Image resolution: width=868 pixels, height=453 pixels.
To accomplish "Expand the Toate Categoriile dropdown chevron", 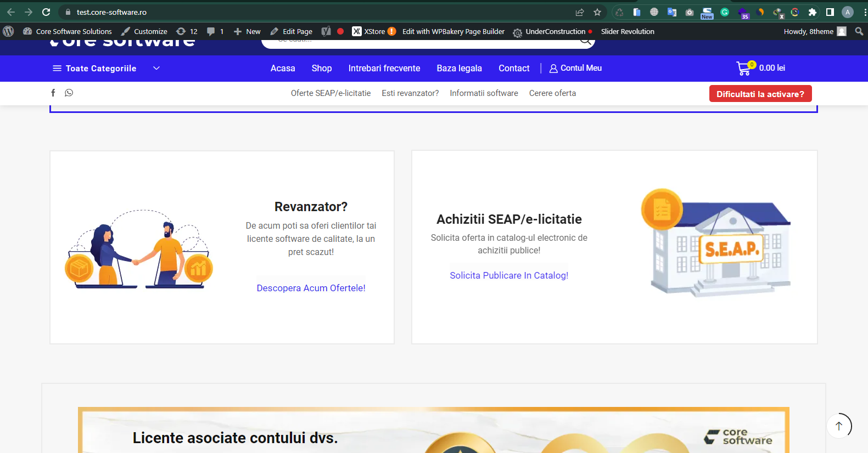I will [156, 69].
